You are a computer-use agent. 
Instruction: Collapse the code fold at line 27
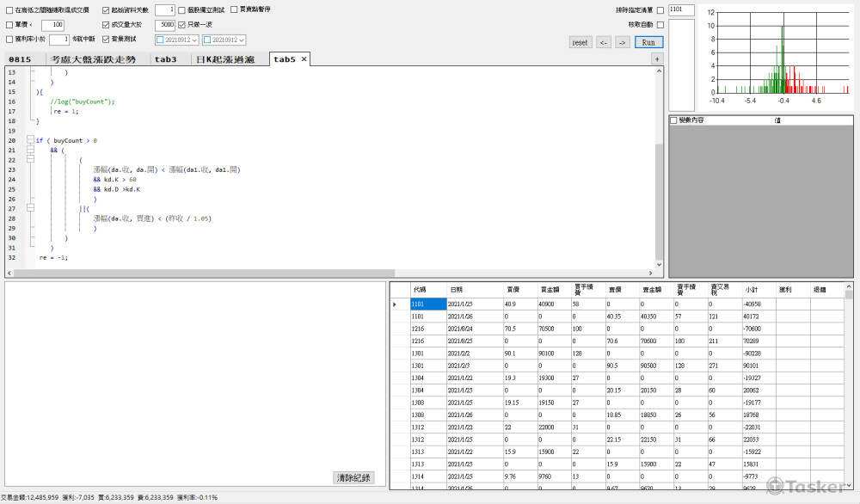[29, 208]
